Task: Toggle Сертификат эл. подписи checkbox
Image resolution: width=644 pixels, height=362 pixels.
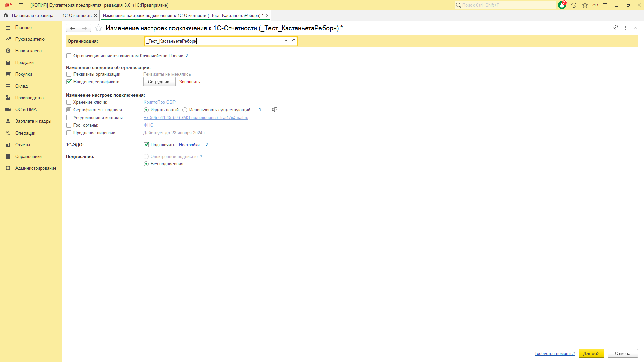Action: tap(69, 110)
